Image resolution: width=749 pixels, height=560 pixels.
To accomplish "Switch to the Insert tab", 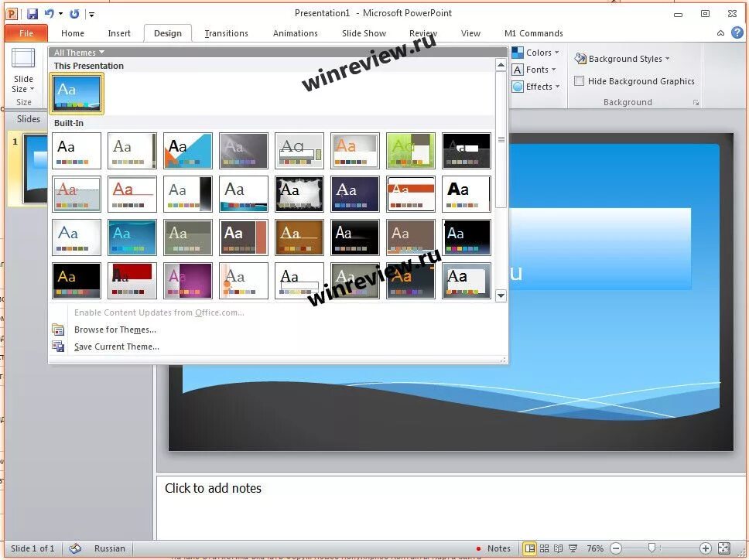I will [119, 33].
